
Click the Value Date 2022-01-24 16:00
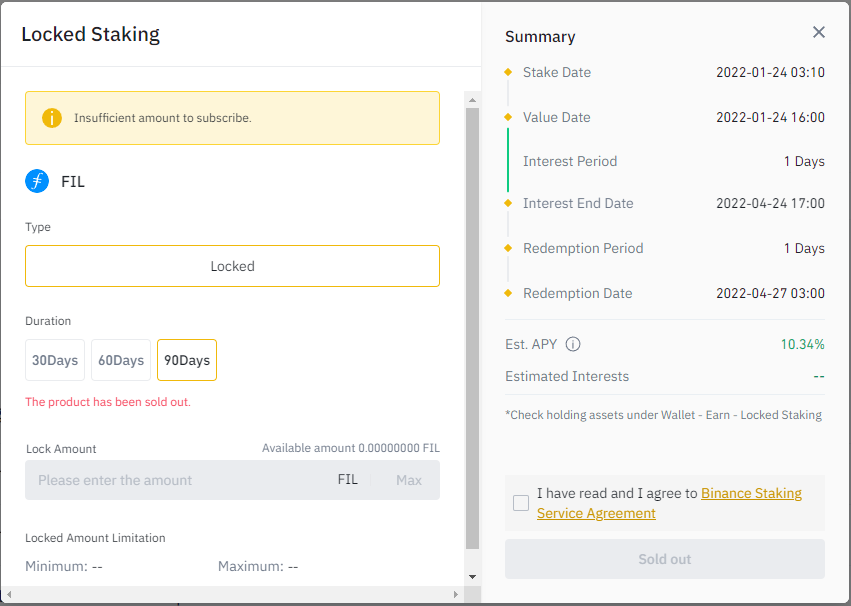(x=770, y=117)
